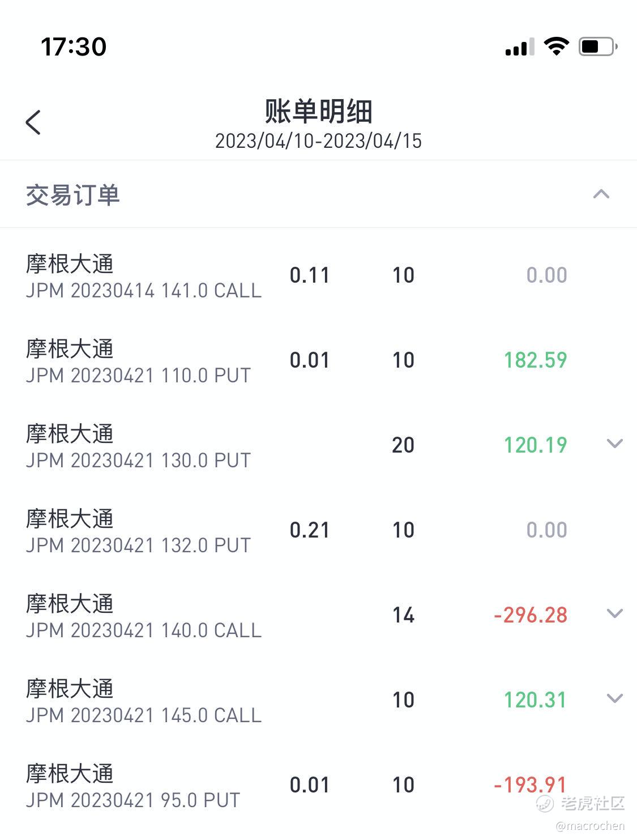Expand JPM 145.0 CALL order details
637x840 pixels.
click(614, 698)
